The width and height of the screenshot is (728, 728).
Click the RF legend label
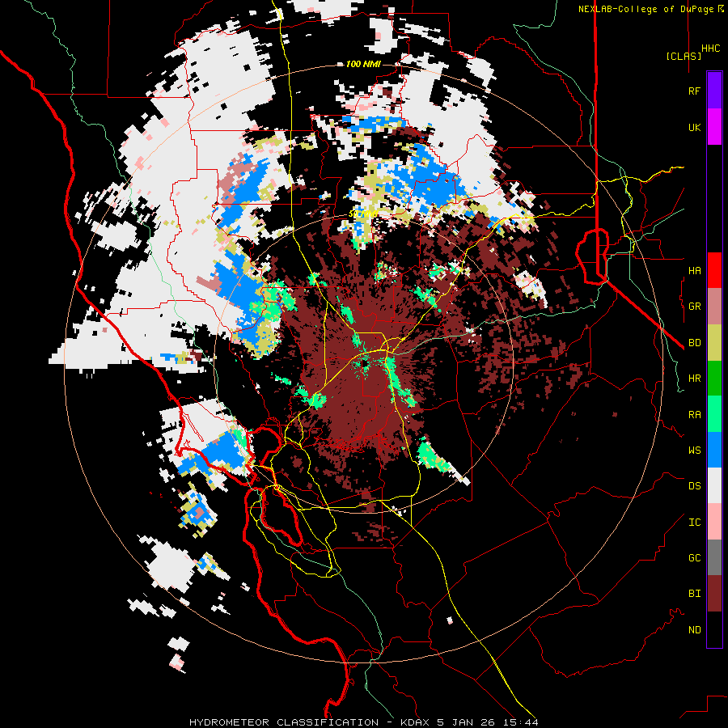(x=694, y=91)
